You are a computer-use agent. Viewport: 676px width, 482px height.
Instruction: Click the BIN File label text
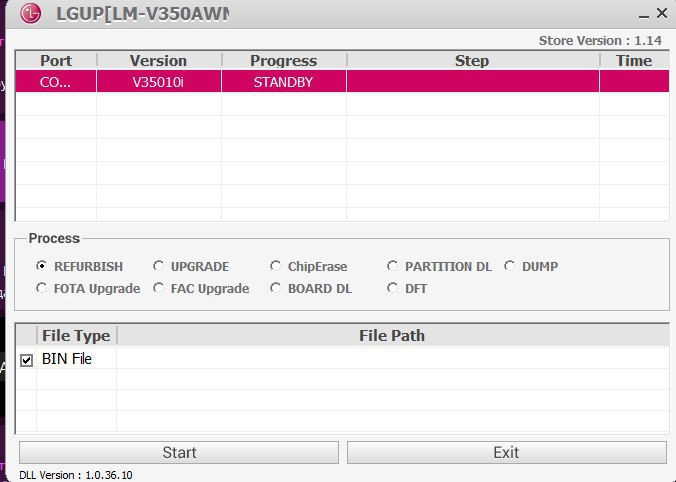(67, 359)
